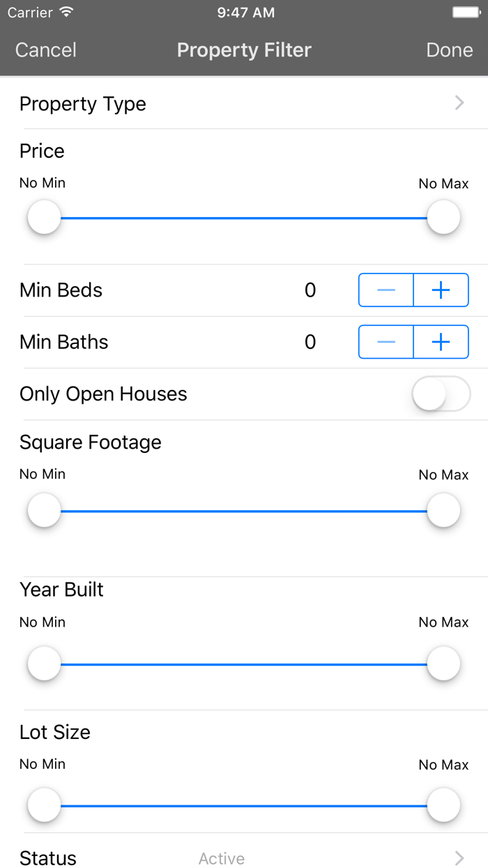Enable the Only Open Houses switch
This screenshot has width=488, height=868.
[x=441, y=394]
